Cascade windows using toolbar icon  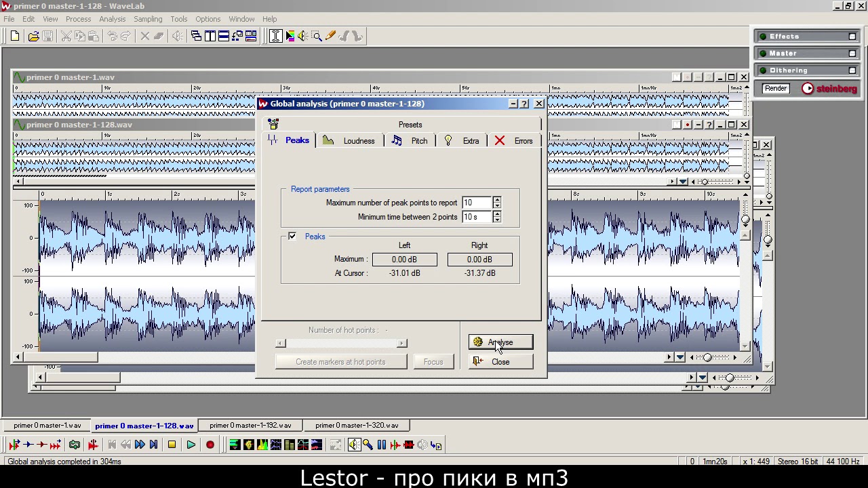click(x=196, y=36)
